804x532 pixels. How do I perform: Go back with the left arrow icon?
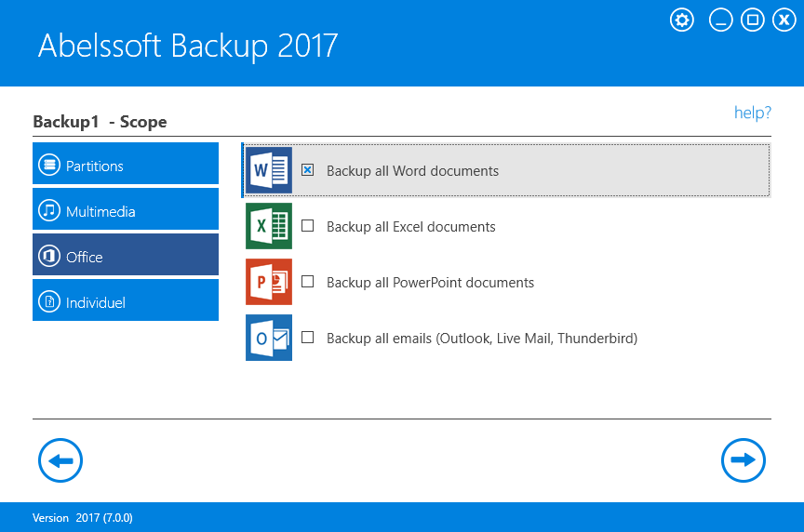click(60, 460)
